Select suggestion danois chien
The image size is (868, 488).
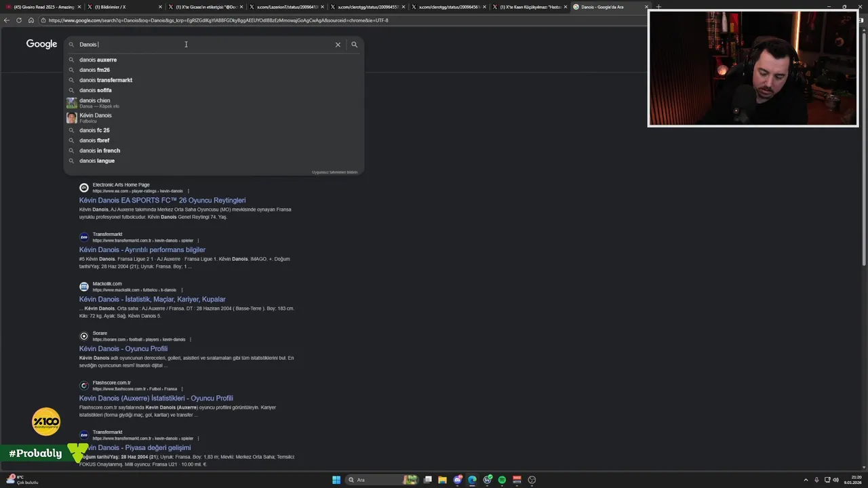[214, 102]
